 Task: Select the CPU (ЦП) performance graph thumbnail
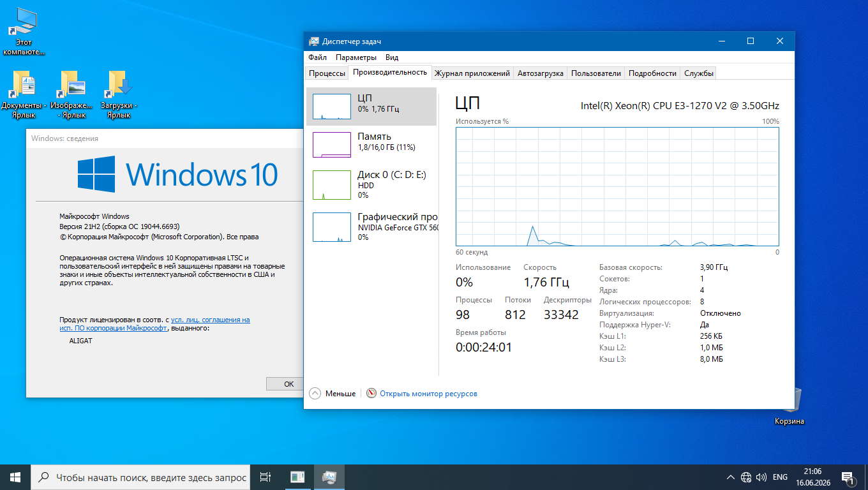[x=332, y=107]
